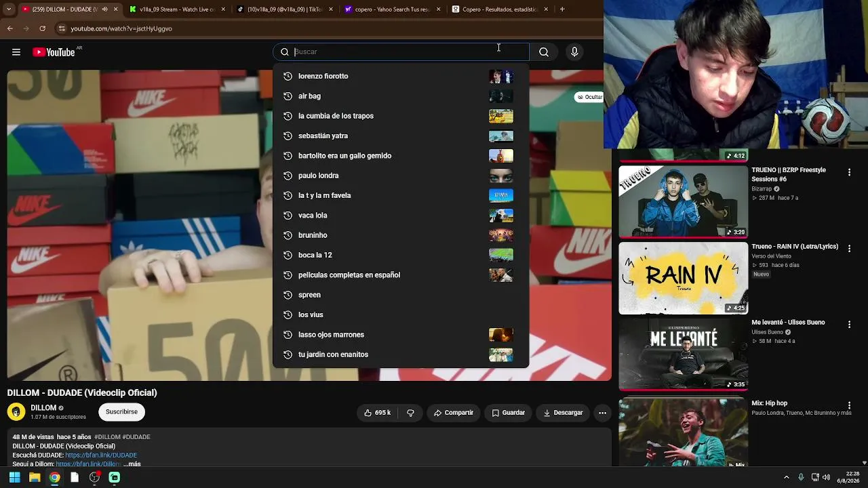Click thumbnail beside 'boca la 12' suggestion
The width and height of the screenshot is (868, 488).
(x=501, y=255)
